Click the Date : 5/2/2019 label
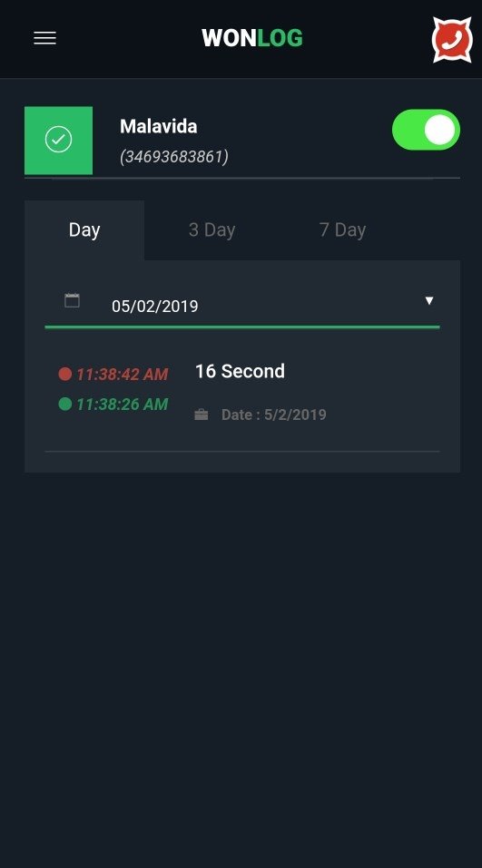The height and width of the screenshot is (868, 482). [274, 414]
